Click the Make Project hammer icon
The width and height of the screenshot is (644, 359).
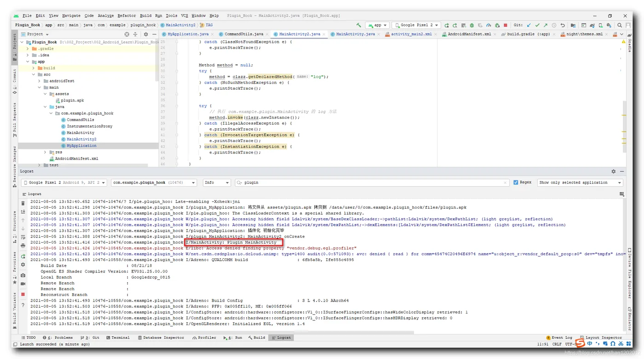point(359,25)
